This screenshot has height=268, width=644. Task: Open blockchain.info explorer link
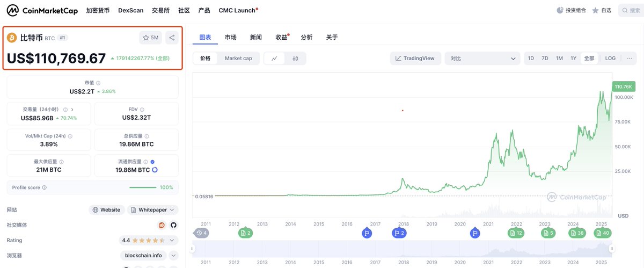coord(143,256)
